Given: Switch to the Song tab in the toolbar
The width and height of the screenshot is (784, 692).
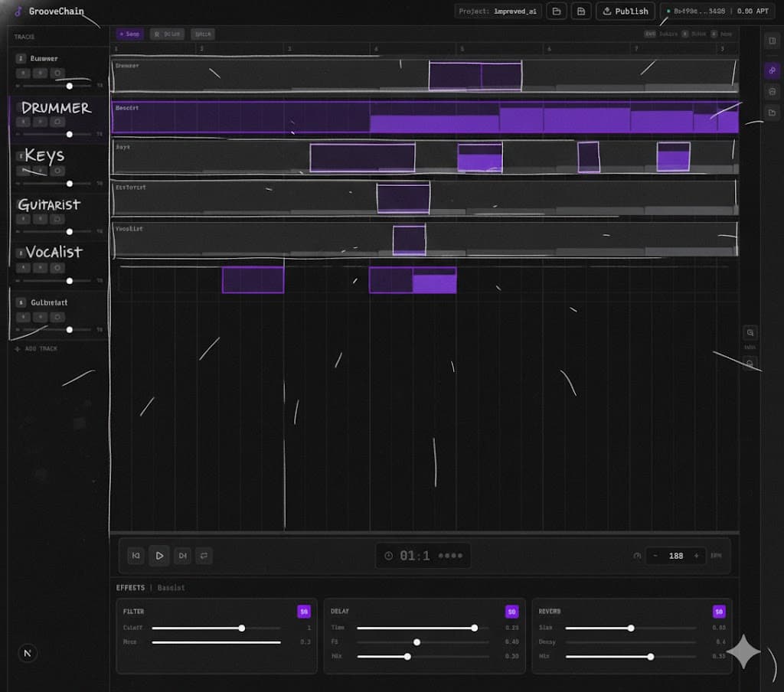Looking at the screenshot, I should tap(129, 34).
